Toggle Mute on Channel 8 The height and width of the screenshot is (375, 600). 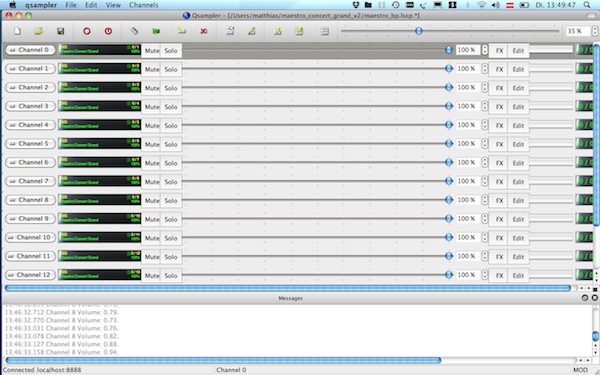click(x=152, y=201)
